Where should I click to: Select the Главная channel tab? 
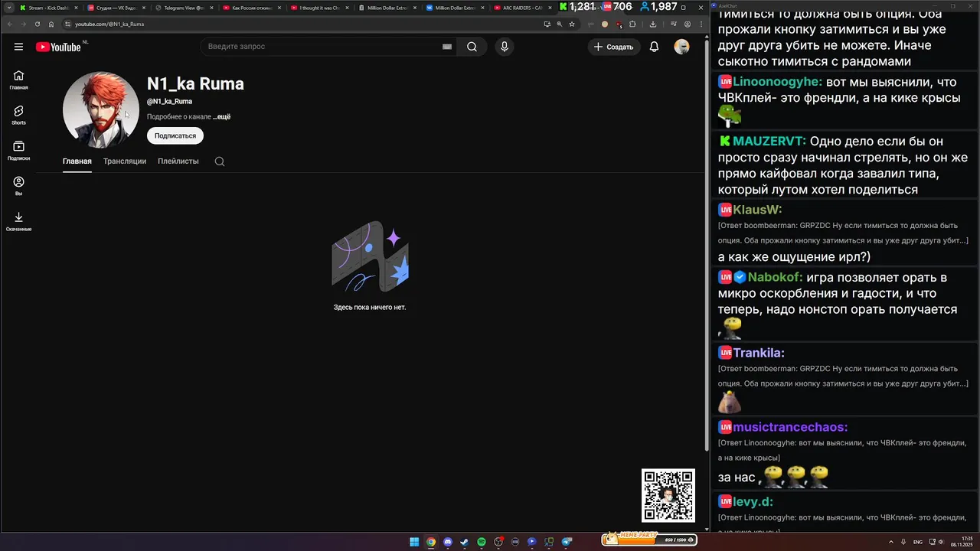77,161
